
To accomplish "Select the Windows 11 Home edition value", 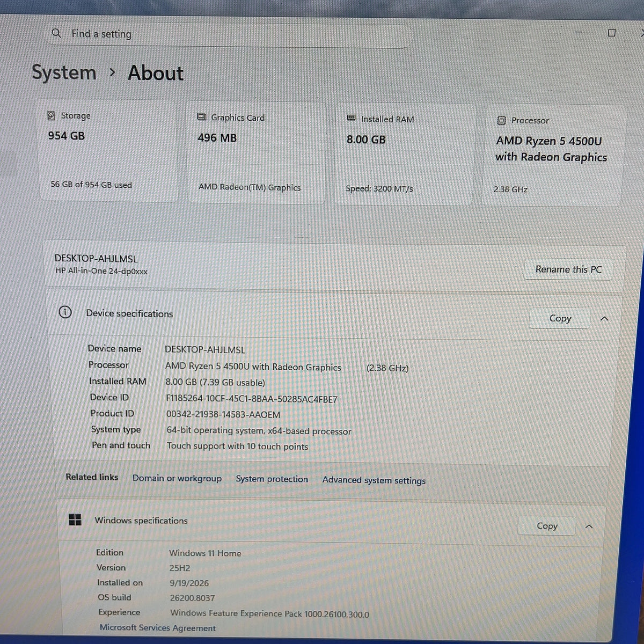I will pos(205,553).
